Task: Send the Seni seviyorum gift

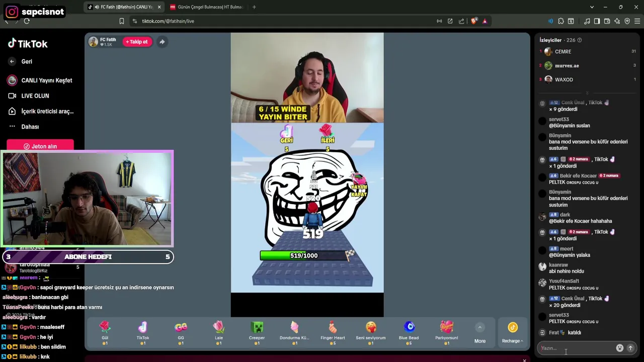Action: [x=371, y=333]
